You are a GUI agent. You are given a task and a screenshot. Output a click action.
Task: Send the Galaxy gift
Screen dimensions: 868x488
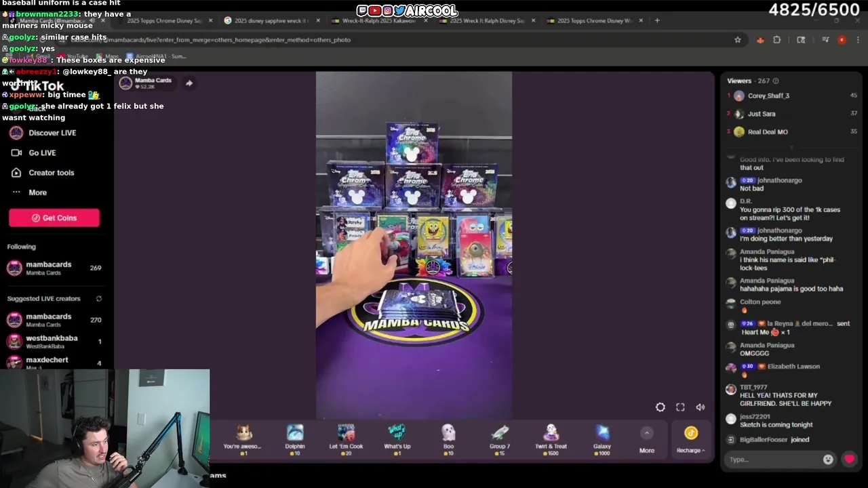coord(602,439)
